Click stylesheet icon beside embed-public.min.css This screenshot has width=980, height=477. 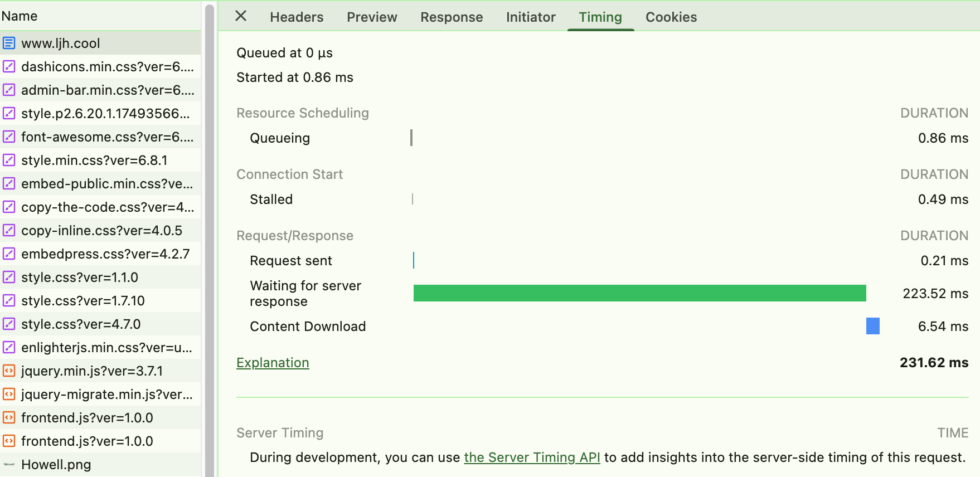click(x=9, y=183)
